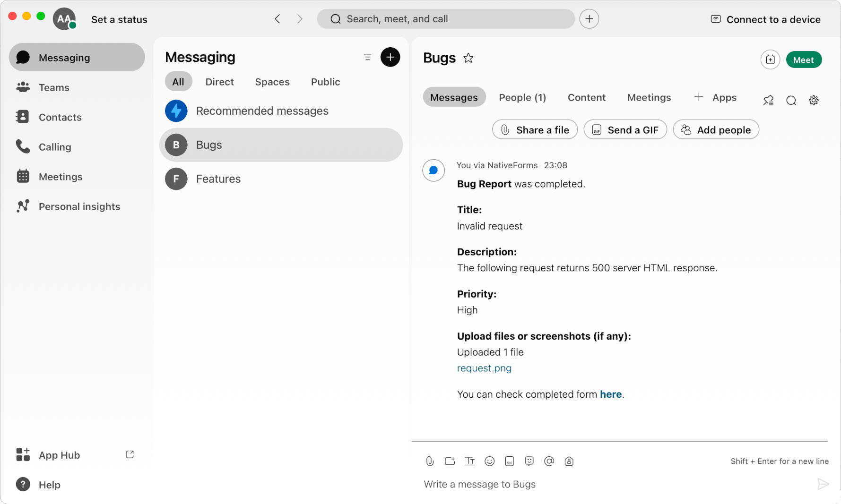
Task: Follow the 'here' completed form link
Action: coord(611,394)
